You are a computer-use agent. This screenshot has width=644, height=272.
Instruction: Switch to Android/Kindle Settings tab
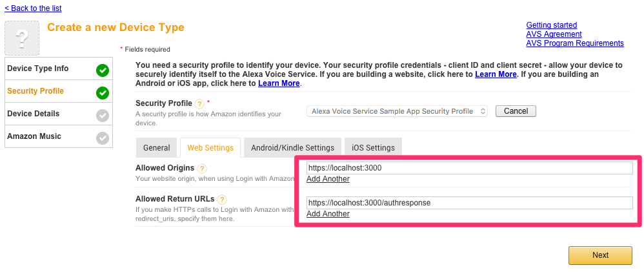pyautogui.click(x=292, y=148)
